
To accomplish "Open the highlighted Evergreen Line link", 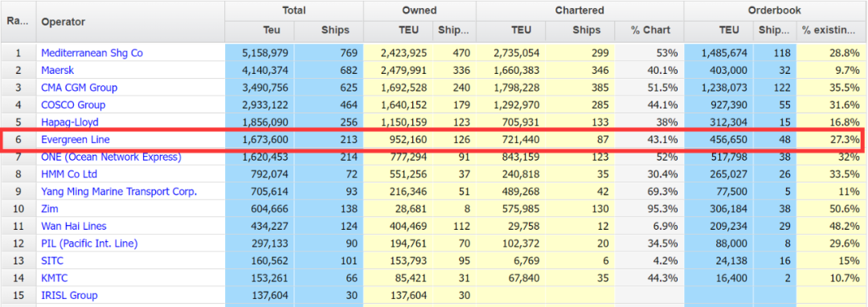I will tap(76, 139).
